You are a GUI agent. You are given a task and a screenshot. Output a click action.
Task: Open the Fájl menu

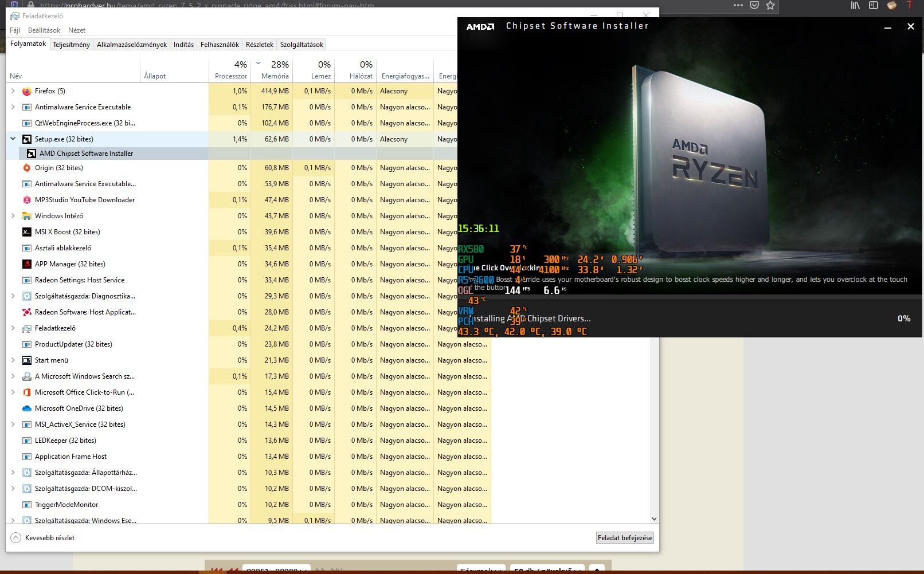pyautogui.click(x=15, y=30)
